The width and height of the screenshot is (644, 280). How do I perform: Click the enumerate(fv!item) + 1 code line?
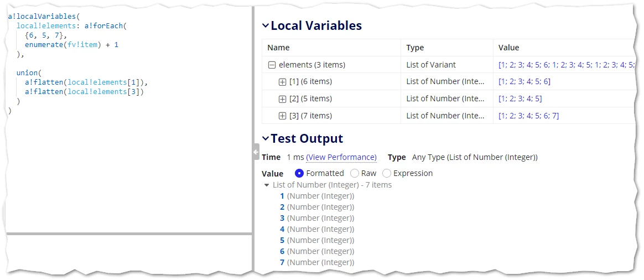coord(71,45)
